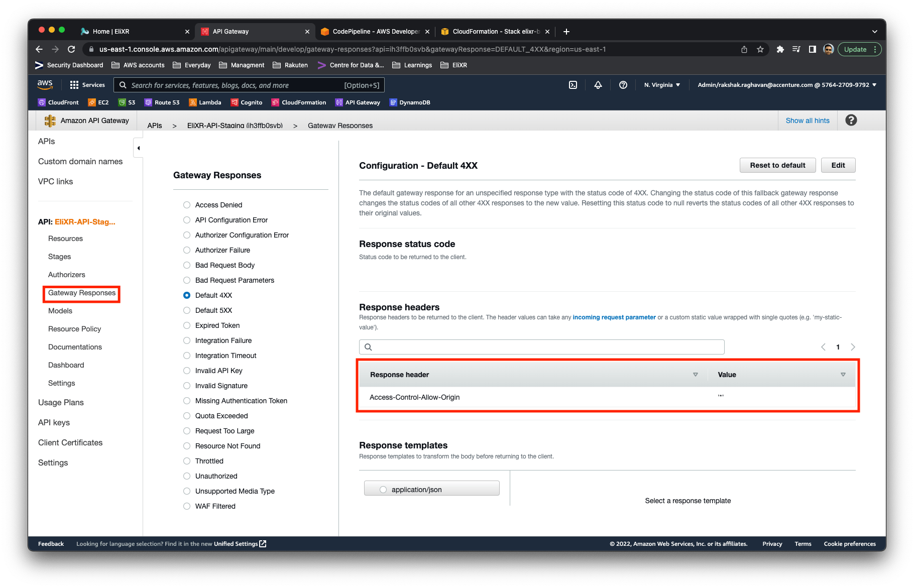914x588 pixels.
Task: Open Resources in the API sidebar
Action: pos(65,239)
